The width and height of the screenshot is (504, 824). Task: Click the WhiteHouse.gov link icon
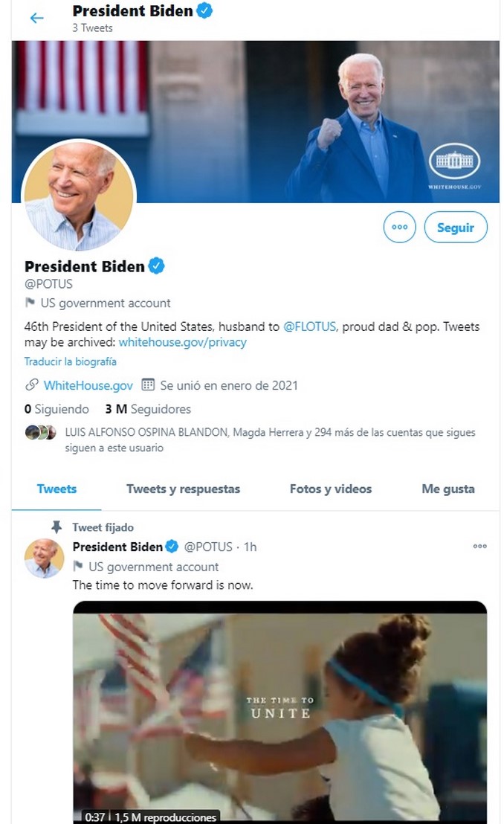tap(32, 385)
